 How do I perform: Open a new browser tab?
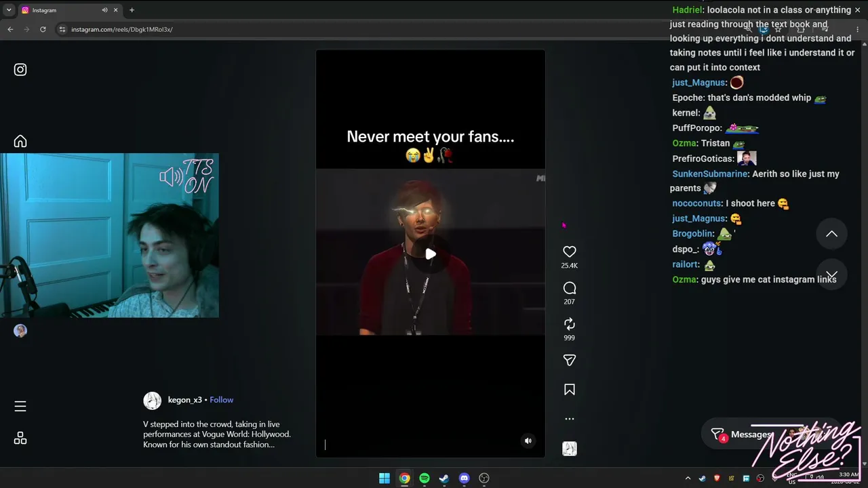tap(132, 10)
